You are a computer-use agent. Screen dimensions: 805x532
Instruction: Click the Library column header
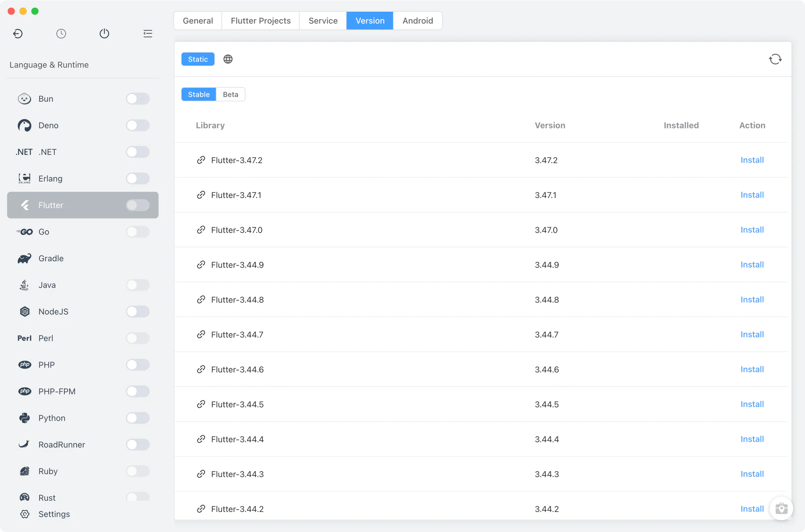click(x=210, y=125)
